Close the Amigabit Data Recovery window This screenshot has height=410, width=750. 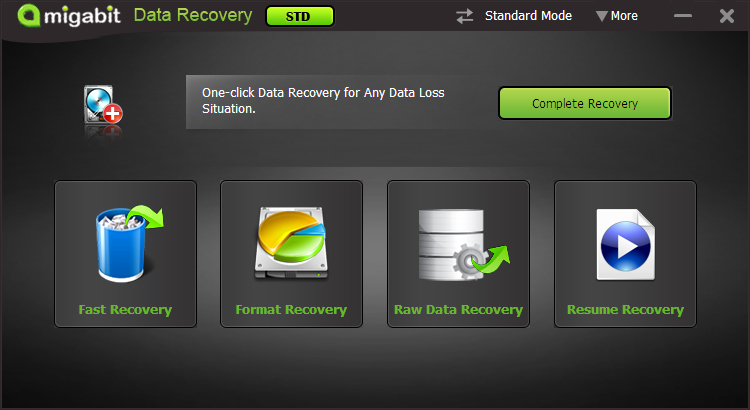pos(727,16)
